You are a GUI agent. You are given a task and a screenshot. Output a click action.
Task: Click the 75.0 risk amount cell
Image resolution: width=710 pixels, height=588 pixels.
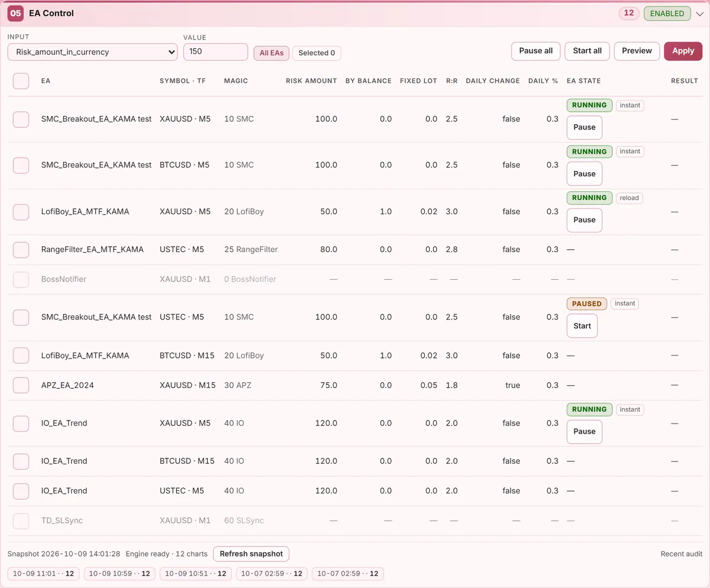328,385
